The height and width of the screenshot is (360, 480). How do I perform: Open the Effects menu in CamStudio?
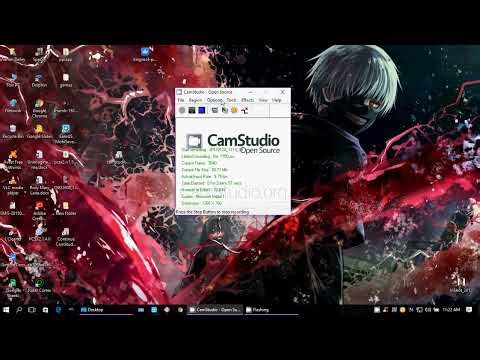(247, 100)
